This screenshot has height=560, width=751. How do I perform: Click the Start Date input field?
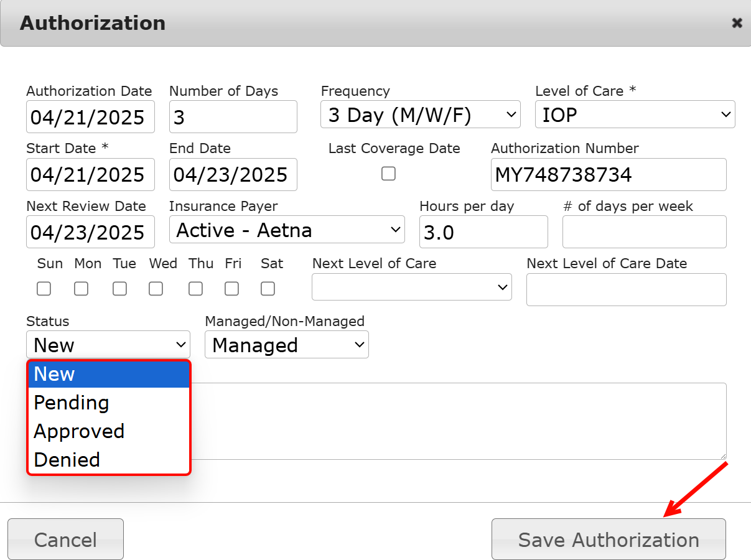pos(90,175)
